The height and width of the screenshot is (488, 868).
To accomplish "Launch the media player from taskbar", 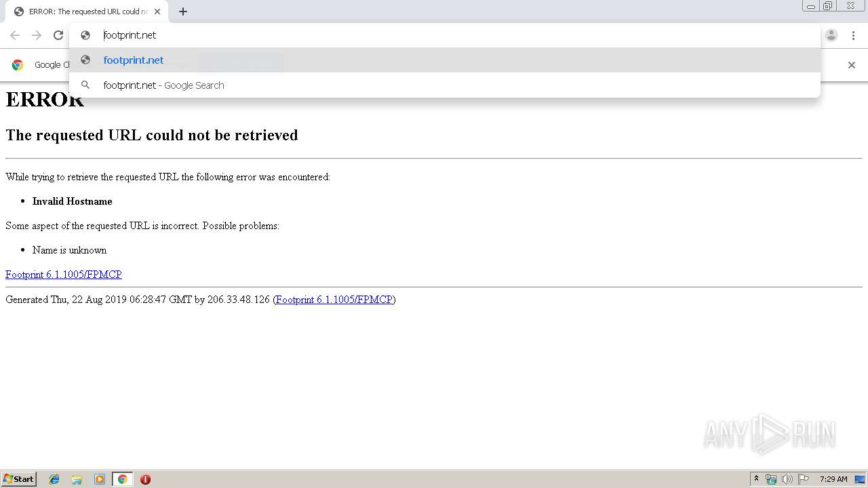I will coord(100,479).
